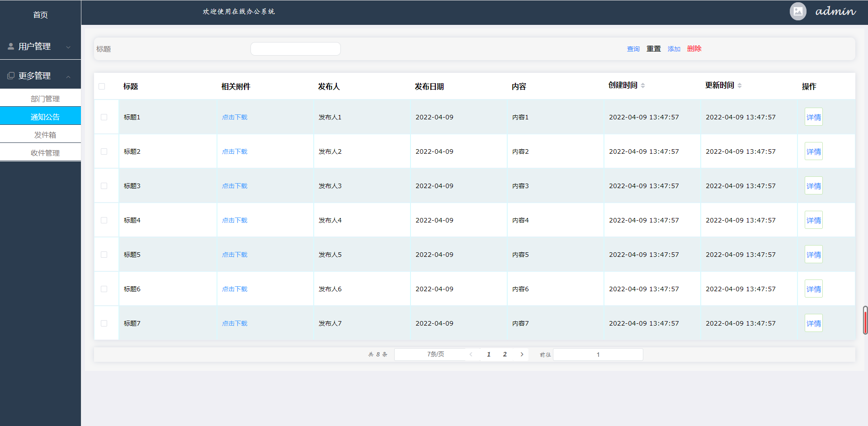Open 首页 in the sidebar

pos(40,15)
